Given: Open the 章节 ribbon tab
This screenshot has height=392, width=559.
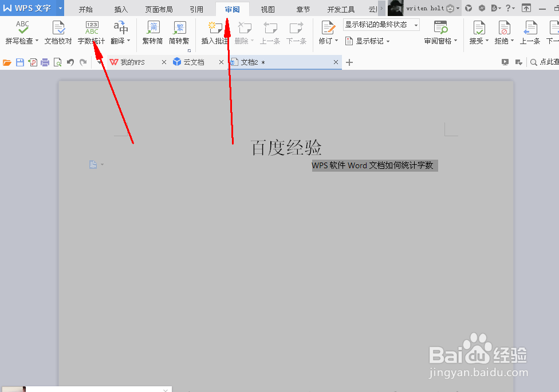Looking at the screenshot, I should tap(303, 9).
